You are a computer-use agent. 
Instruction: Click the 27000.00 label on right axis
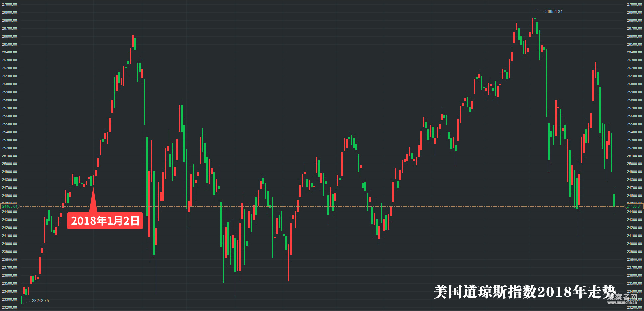tap(634, 4)
